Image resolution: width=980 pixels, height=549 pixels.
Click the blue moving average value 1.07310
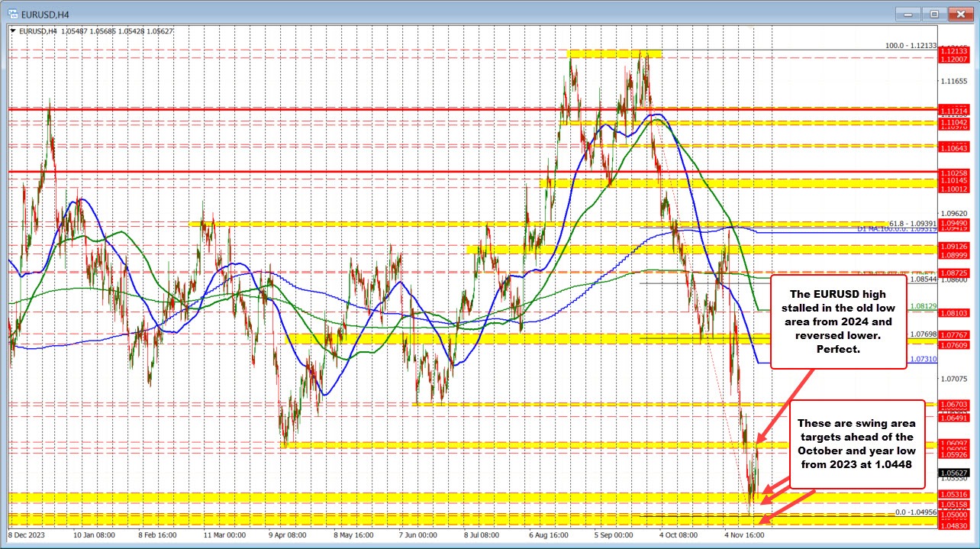924,359
